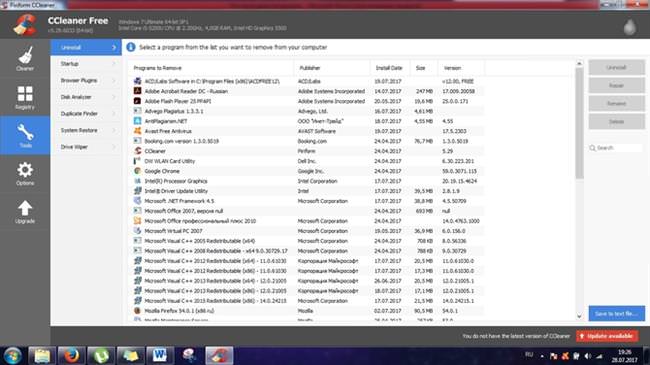Open Word from the taskbar
This screenshot has height=365, width=650.
click(160, 355)
